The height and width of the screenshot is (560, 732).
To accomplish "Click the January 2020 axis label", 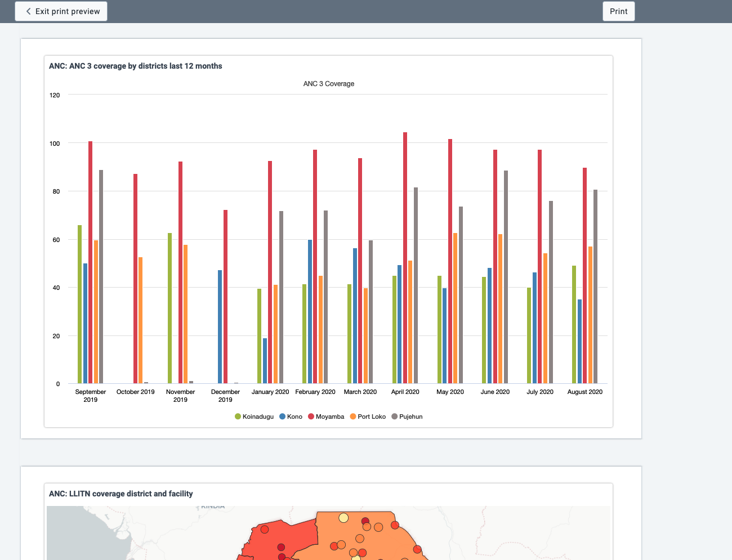I will (270, 392).
